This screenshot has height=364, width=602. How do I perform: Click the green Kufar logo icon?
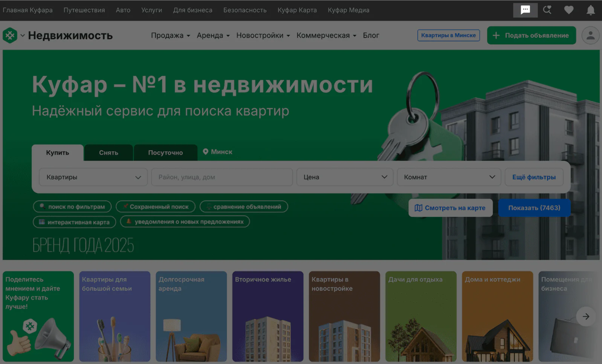[x=10, y=35]
